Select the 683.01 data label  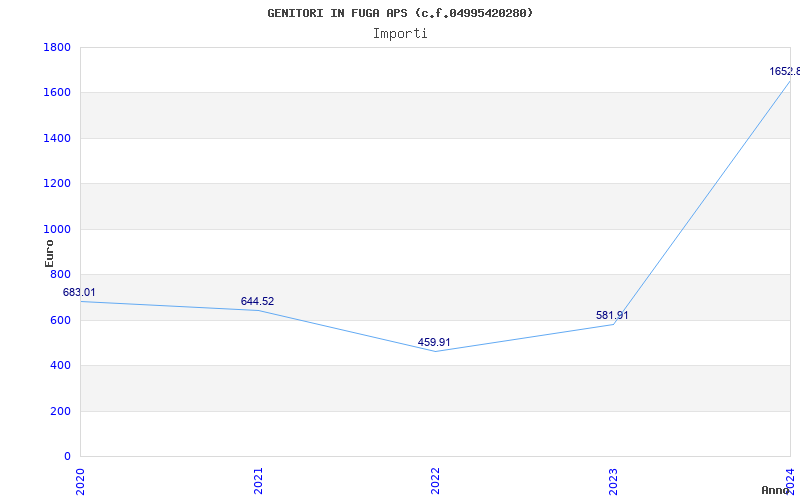[79, 292]
